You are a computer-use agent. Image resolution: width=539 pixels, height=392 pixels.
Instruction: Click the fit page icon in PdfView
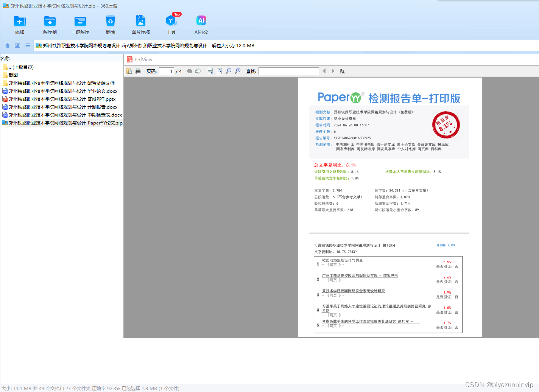[219, 71]
